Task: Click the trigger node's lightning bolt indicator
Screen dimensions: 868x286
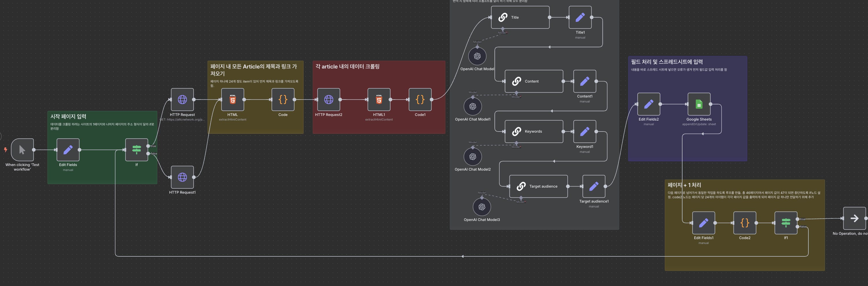Action: (x=5, y=150)
